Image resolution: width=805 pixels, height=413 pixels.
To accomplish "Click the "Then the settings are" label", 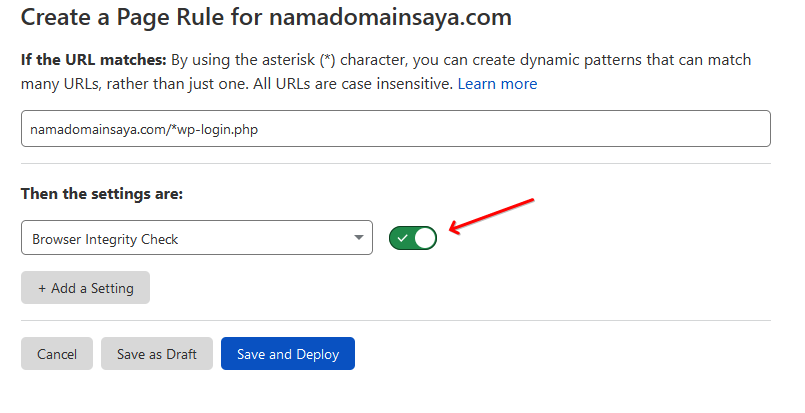I will (x=98, y=193).
